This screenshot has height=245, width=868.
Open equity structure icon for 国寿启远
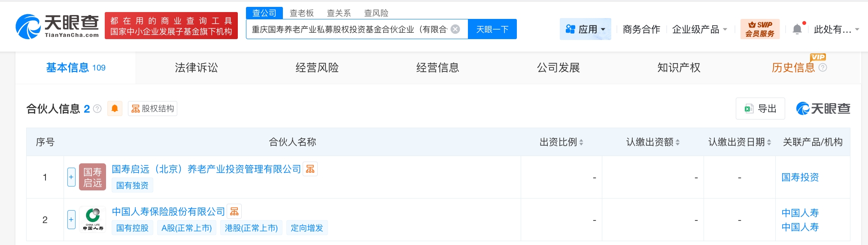pos(310,169)
